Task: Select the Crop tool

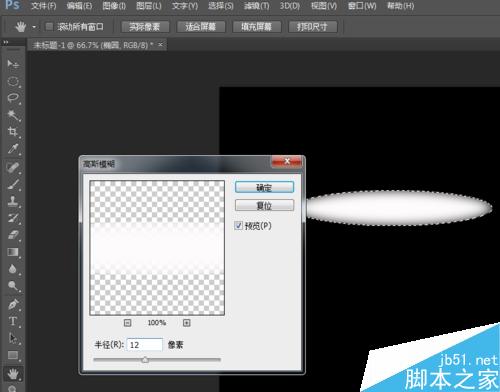Action: pos(13,132)
